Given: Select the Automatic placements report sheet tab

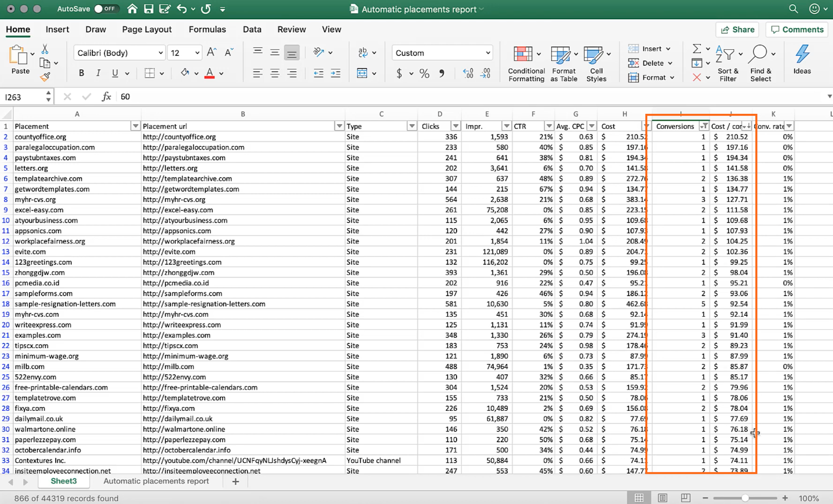Looking at the screenshot, I should 156,481.
